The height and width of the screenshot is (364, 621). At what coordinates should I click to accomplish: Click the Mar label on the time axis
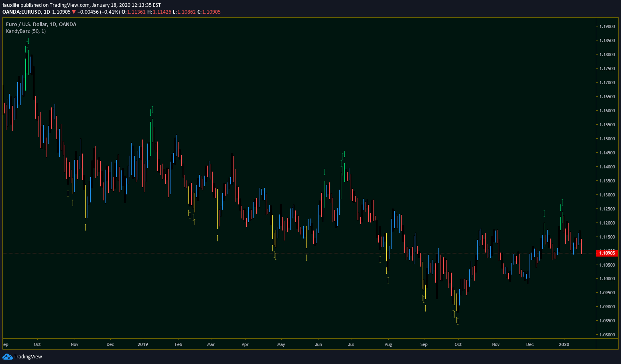pos(211,344)
